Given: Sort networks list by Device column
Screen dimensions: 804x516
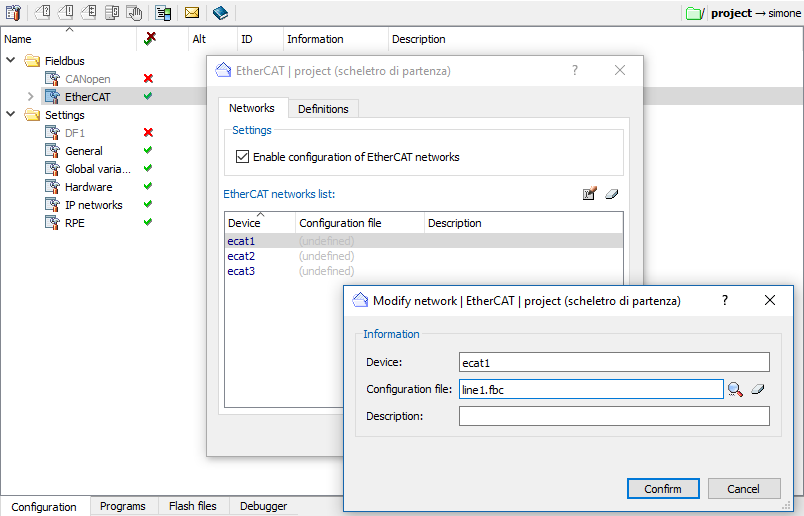Looking at the screenshot, I should [260, 223].
